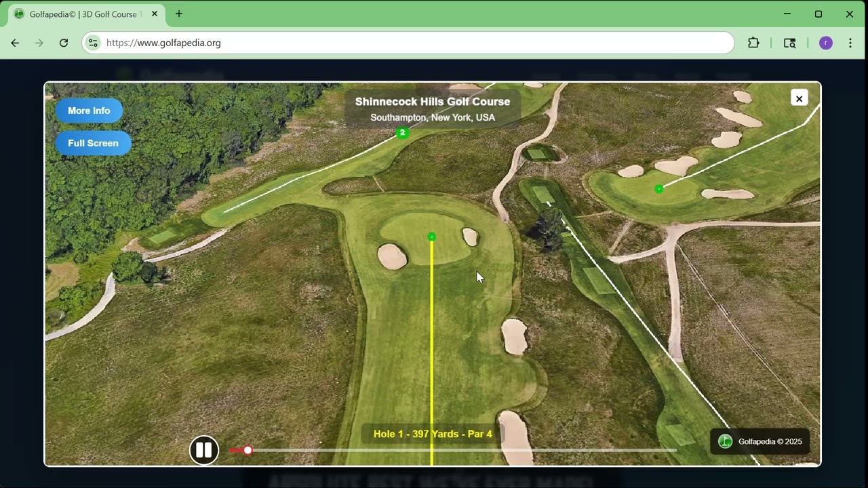868x488 pixels.
Task: Select the green hole 2 marker
Action: point(402,133)
